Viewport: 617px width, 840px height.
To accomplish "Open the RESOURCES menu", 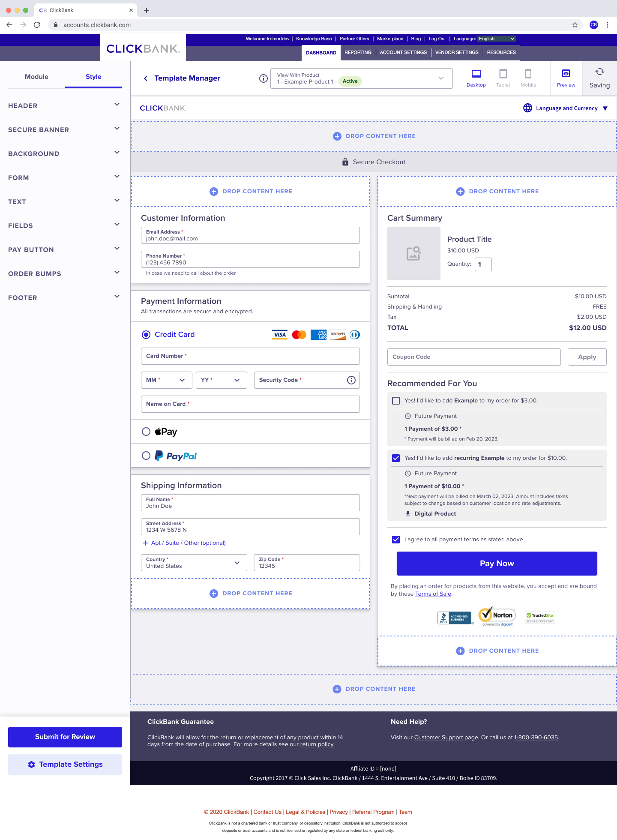I will pyautogui.click(x=501, y=52).
